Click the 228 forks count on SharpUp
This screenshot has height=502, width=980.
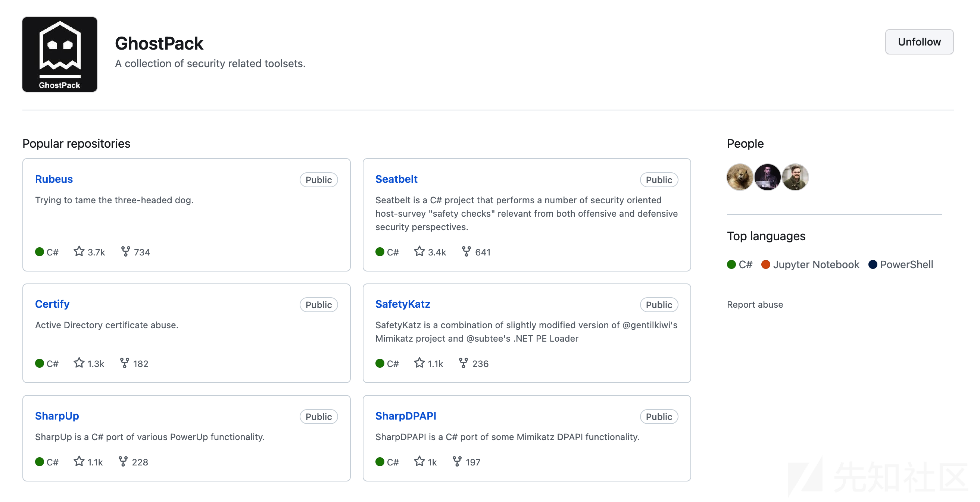coord(140,462)
